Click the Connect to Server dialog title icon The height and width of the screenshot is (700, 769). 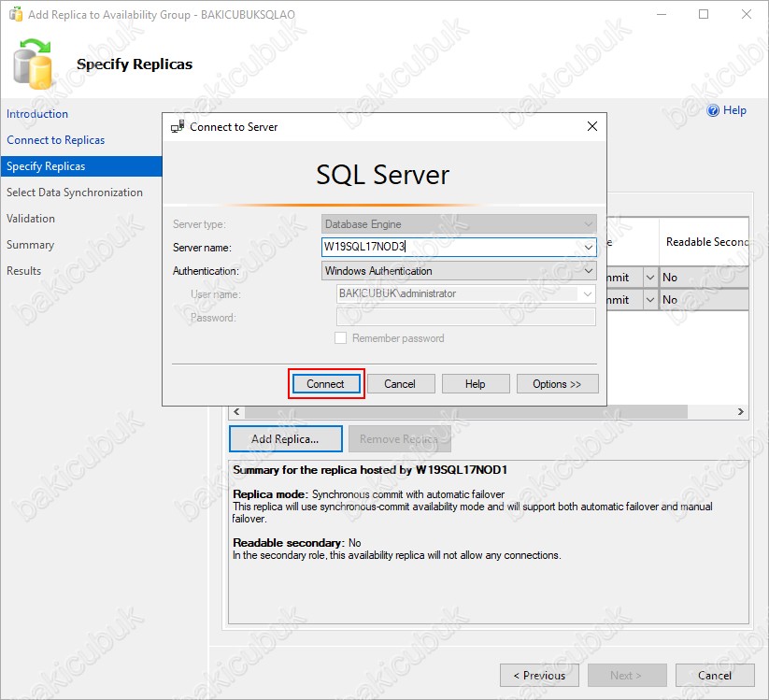pyautogui.click(x=178, y=126)
